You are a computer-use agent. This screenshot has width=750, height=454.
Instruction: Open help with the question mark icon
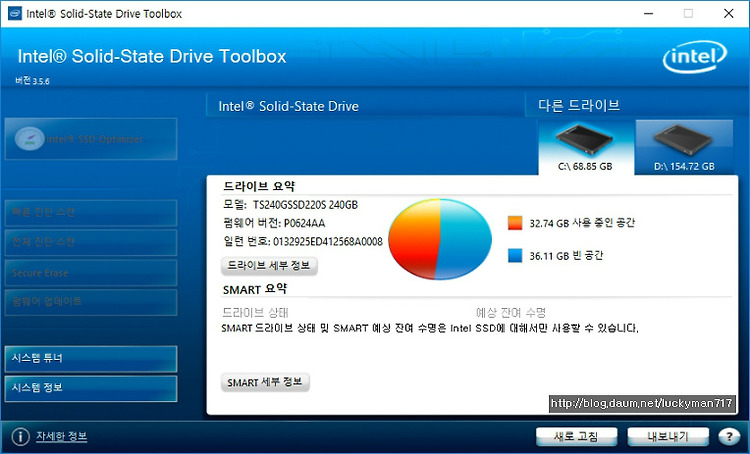tap(729, 436)
